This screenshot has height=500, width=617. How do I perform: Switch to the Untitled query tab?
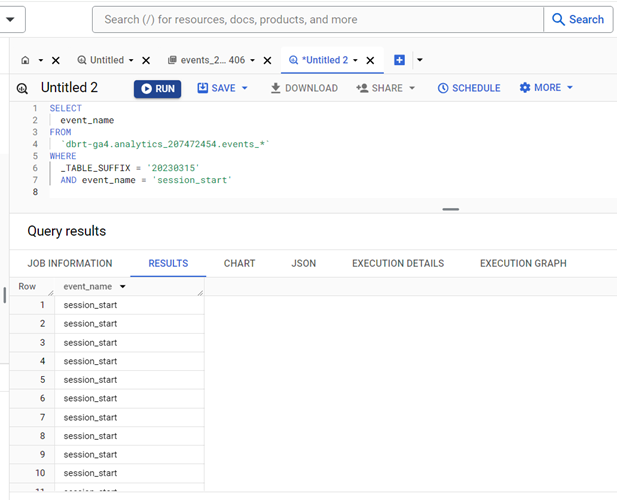point(101,60)
